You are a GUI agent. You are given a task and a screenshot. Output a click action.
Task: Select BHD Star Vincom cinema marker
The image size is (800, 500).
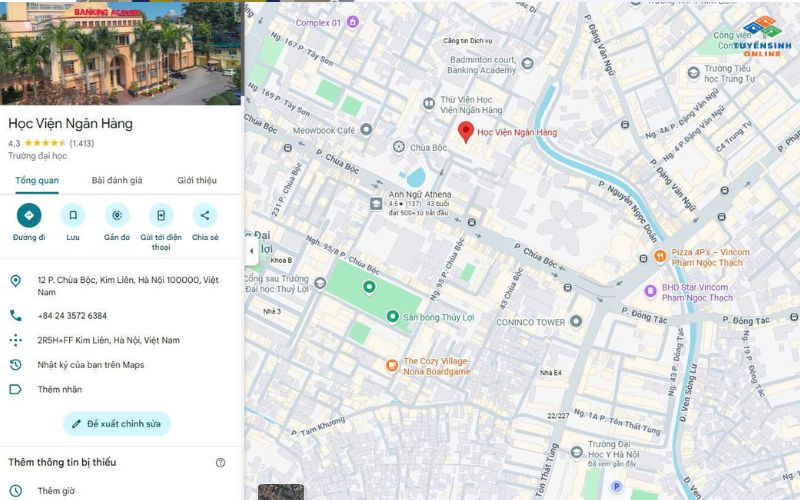[651, 291]
